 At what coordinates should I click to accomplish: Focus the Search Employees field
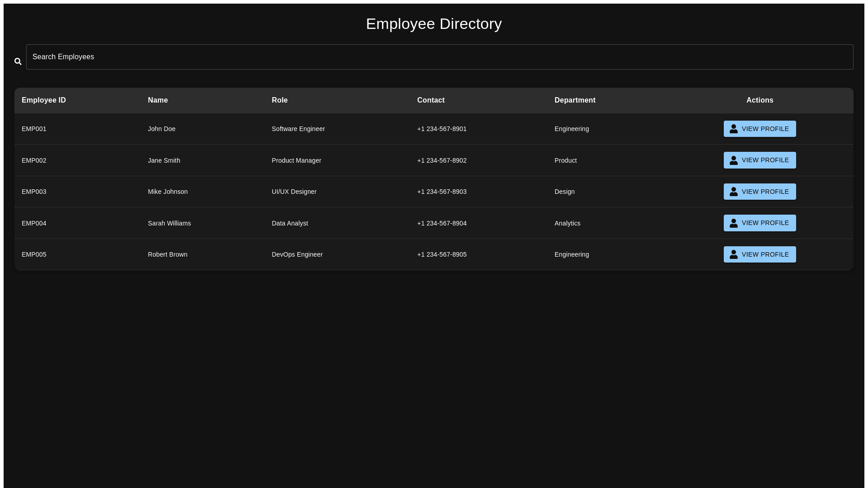(439, 57)
